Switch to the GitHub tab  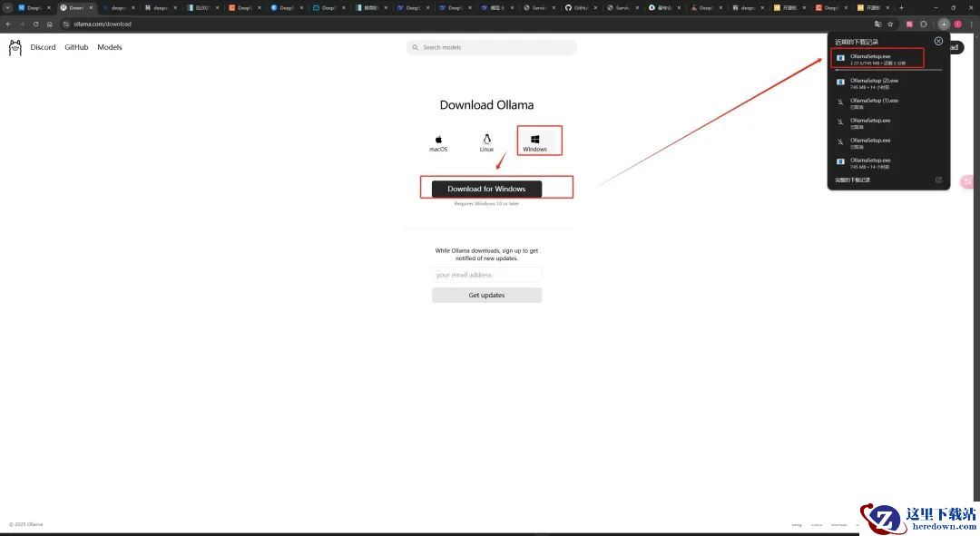[581, 7]
